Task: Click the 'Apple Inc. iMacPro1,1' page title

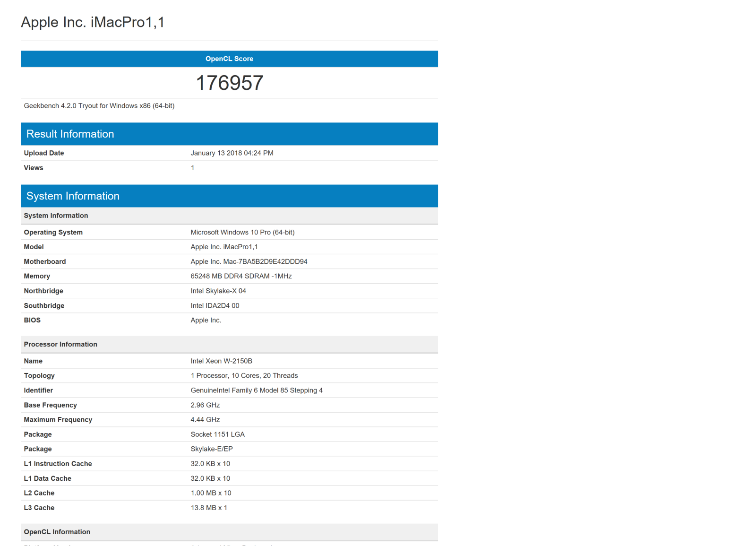Action: click(93, 22)
